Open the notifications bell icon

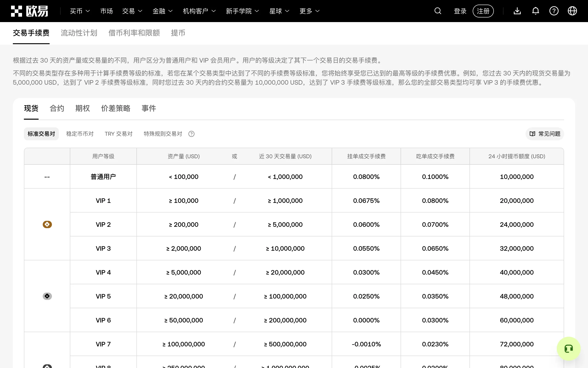(536, 11)
